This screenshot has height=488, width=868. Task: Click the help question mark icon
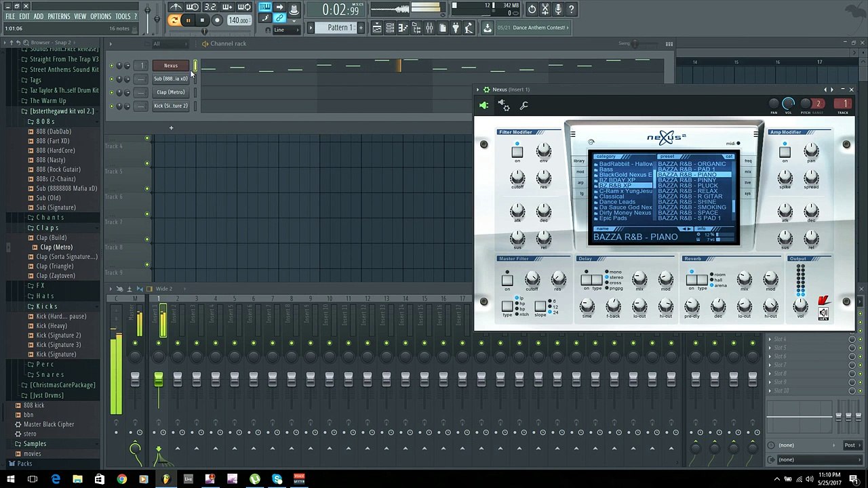(571, 9)
